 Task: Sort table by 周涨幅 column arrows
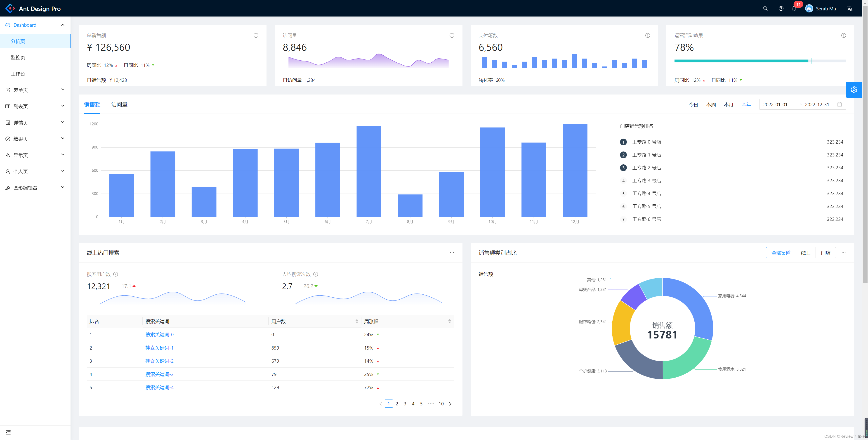[x=450, y=321]
